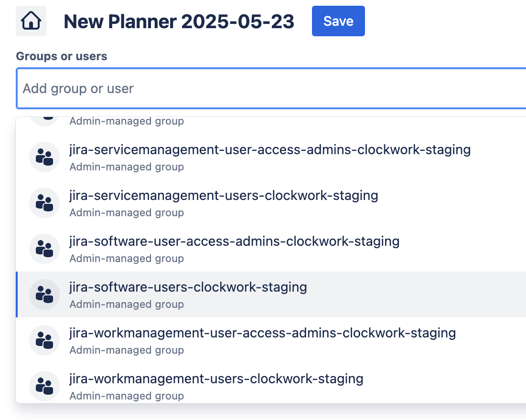Choose jira-workmanagement-users-clockwork-staging group name
Viewport: 526px width, 420px height.
tap(216, 379)
